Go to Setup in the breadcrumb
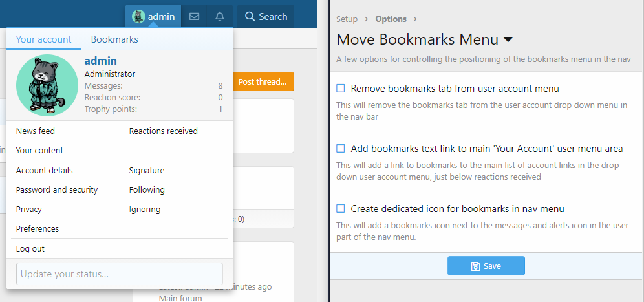 (x=347, y=19)
